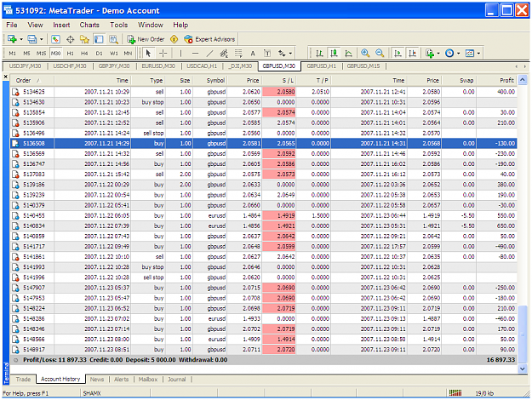Toggle the Terminal window icon
The height and width of the screenshot is (400, 532).
click(x=99, y=39)
